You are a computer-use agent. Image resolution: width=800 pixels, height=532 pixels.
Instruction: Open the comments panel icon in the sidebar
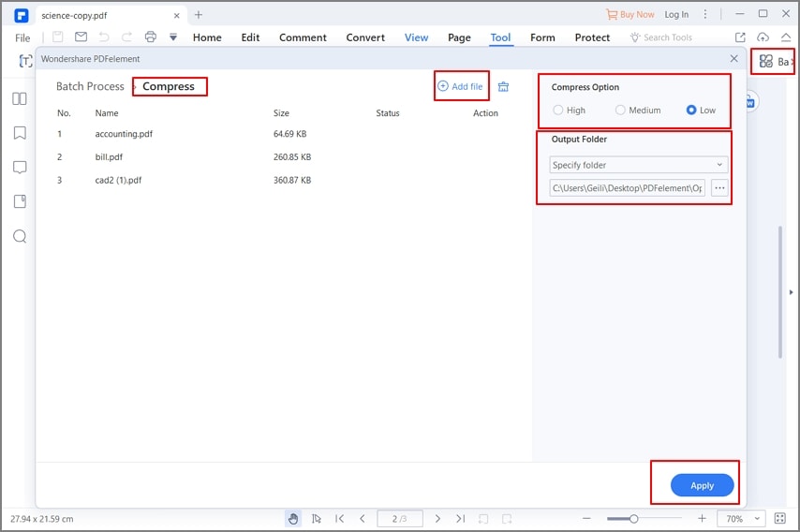(20, 168)
